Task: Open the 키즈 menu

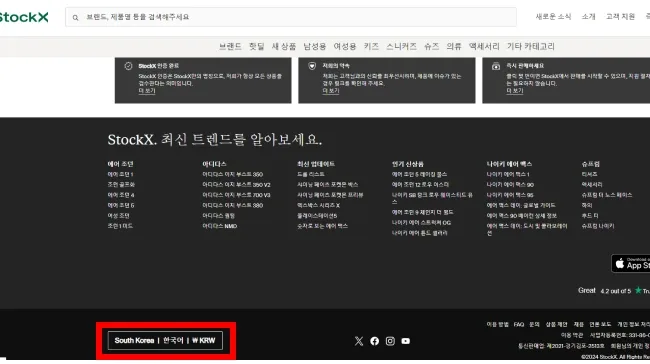Action: (371, 46)
